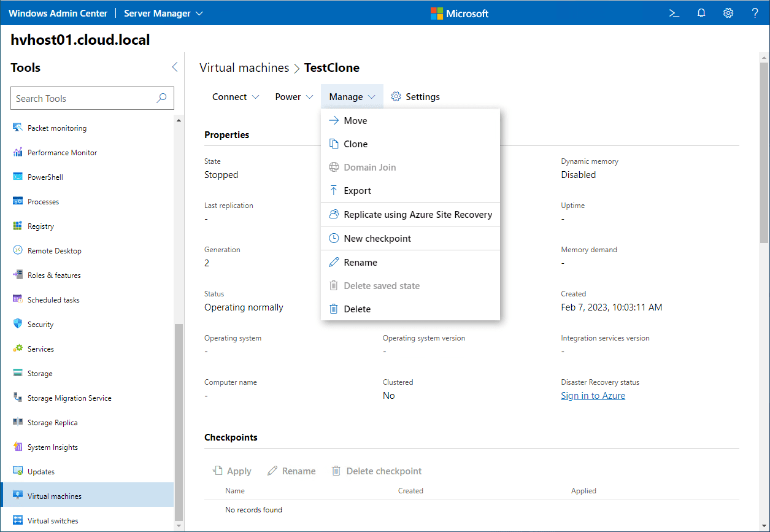Select Clone from the Manage menu

355,144
